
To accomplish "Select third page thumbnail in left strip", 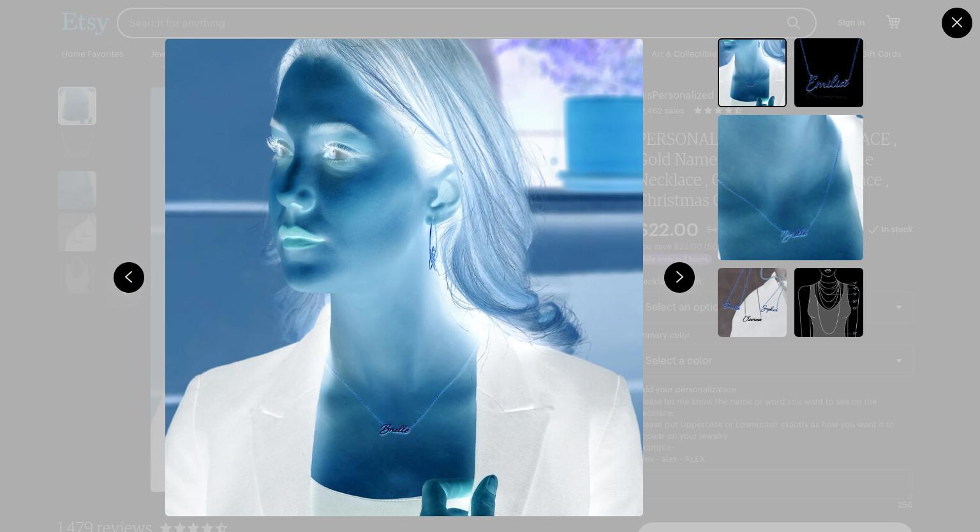I will click(x=77, y=190).
